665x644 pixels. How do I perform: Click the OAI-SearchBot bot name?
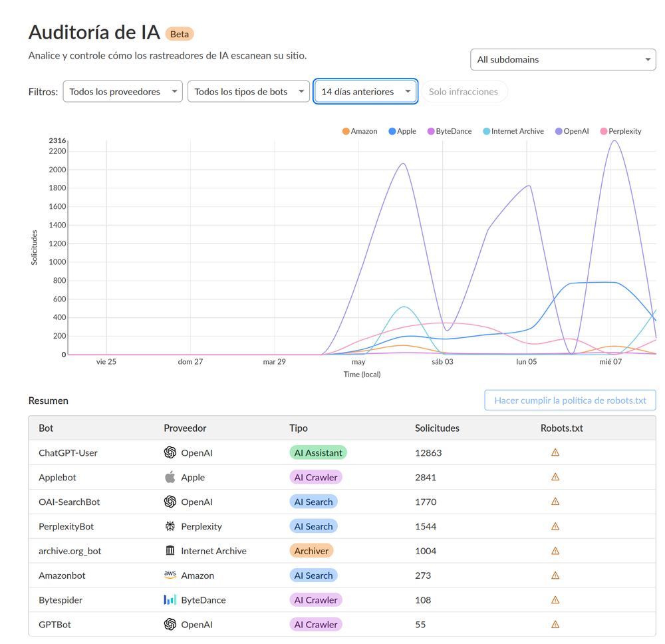coord(69,502)
